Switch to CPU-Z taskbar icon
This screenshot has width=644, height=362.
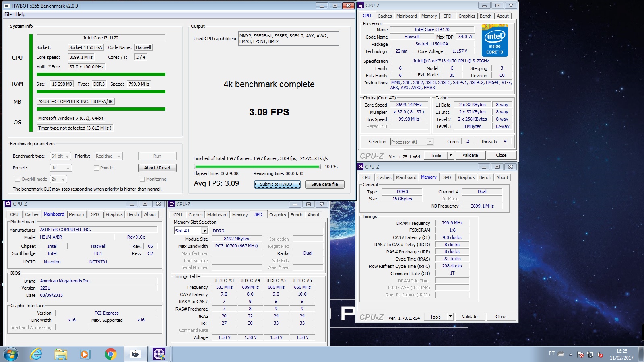pyautogui.click(x=159, y=354)
